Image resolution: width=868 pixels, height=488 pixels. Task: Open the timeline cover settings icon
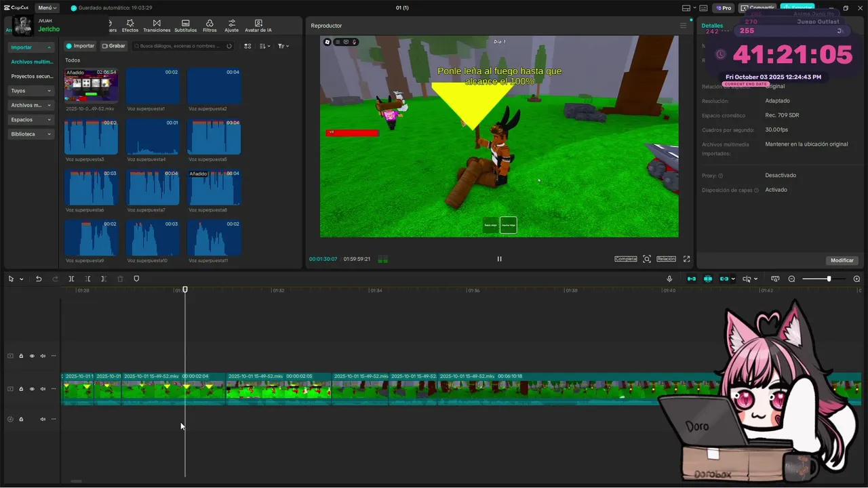tap(775, 279)
